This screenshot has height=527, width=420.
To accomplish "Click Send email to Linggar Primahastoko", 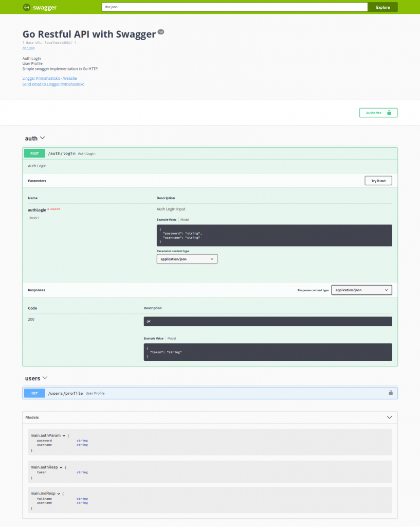I will coord(53,84).
